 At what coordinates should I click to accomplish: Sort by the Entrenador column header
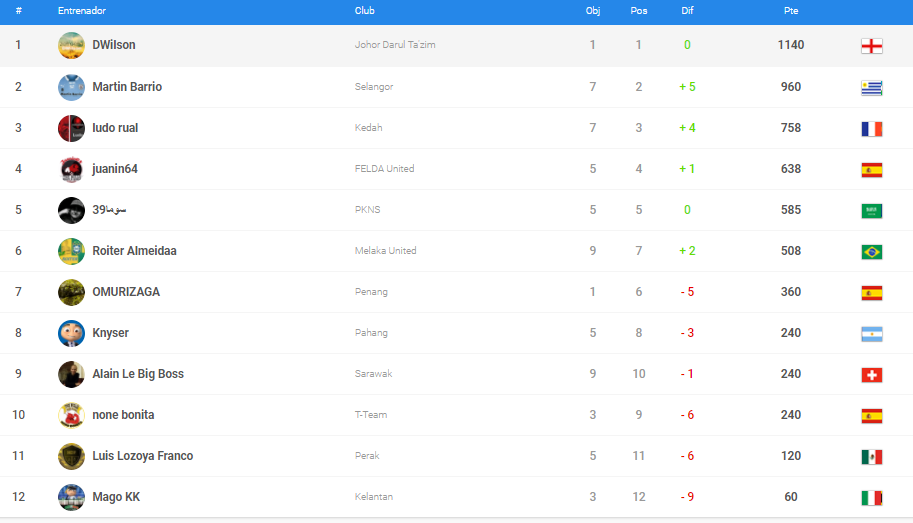coord(82,10)
